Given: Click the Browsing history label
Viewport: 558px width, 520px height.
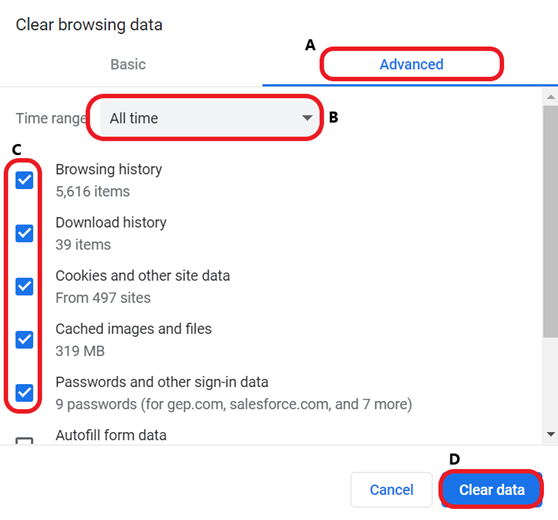Looking at the screenshot, I should 109,169.
